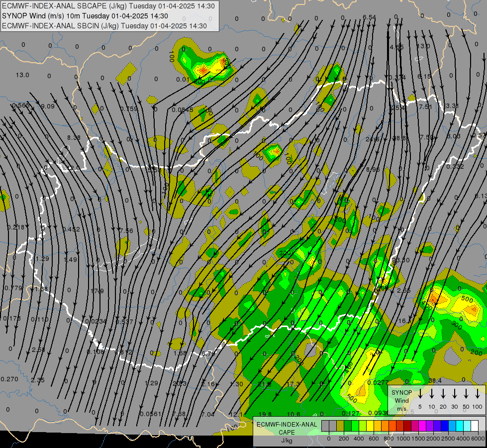This screenshot has height=448, width=487.
Task: Select the bright magenta CAPE legend swatch
Action: point(422,426)
